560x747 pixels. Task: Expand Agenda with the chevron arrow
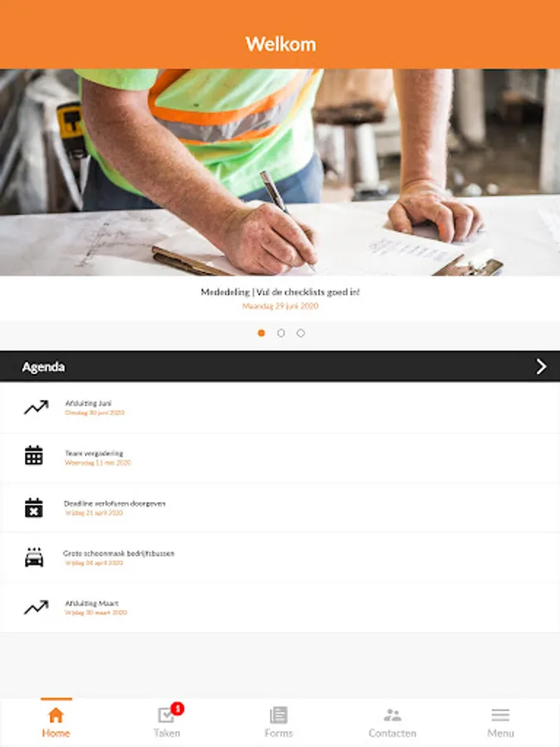click(541, 366)
